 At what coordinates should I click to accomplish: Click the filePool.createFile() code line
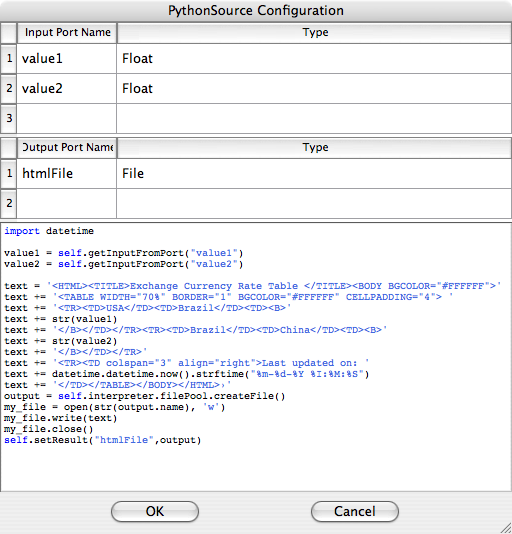coord(144,396)
